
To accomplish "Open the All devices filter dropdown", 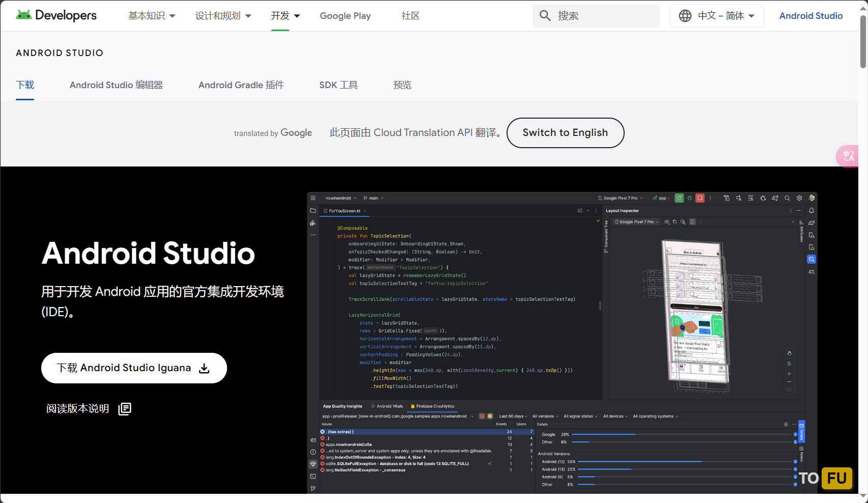I will (615, 416).
